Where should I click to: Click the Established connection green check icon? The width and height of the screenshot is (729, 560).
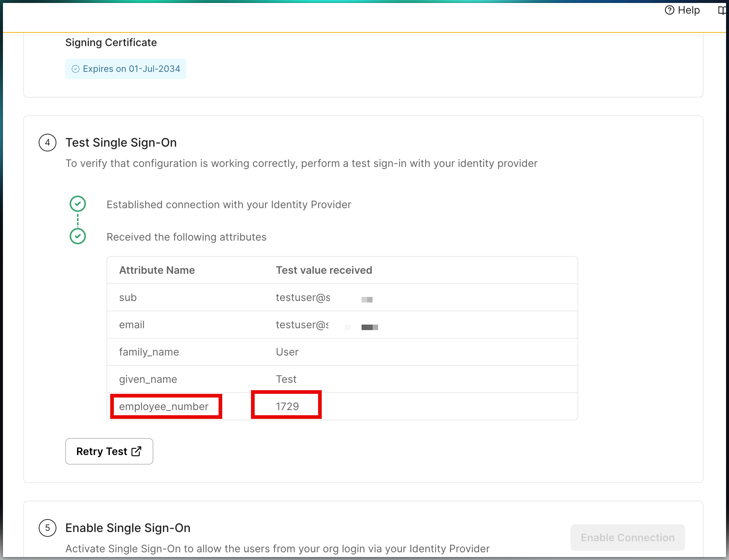click(x=78, y=204)
